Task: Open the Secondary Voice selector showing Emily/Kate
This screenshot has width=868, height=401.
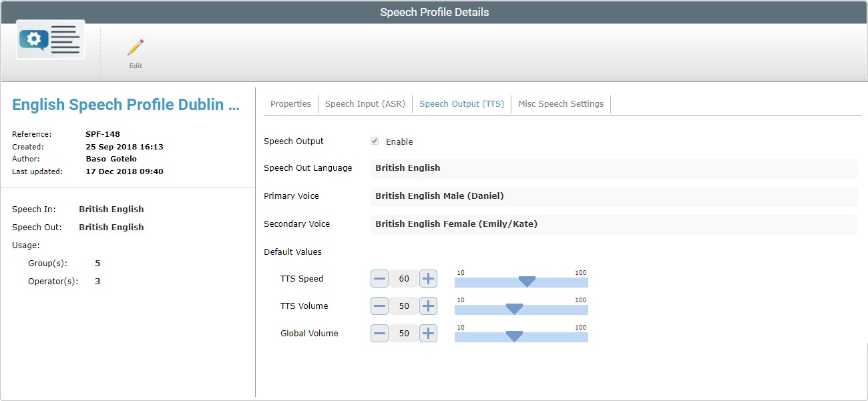Action: pyautogui.click(x=613, y=224)
